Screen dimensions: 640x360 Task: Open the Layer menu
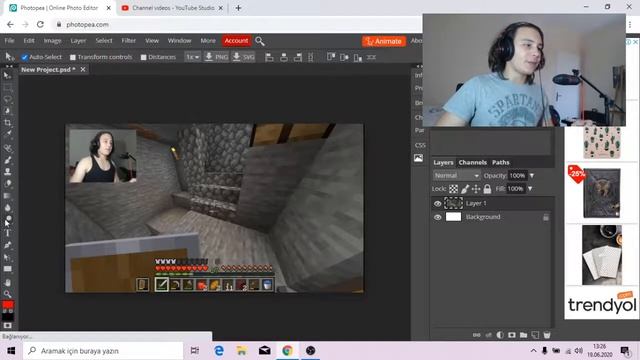(x=78, y=41)
